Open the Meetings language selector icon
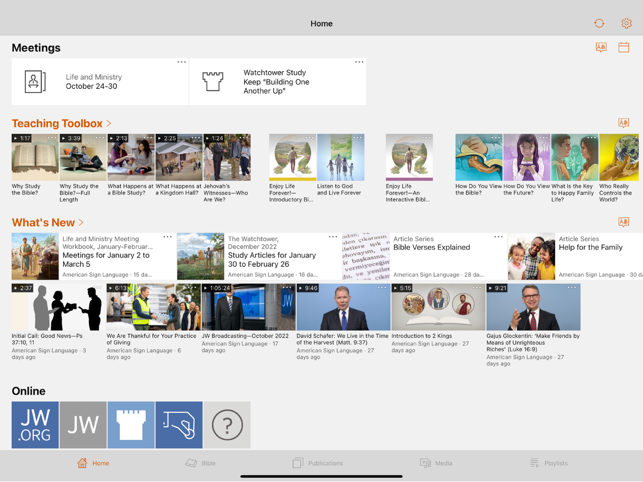 (601, 48)
